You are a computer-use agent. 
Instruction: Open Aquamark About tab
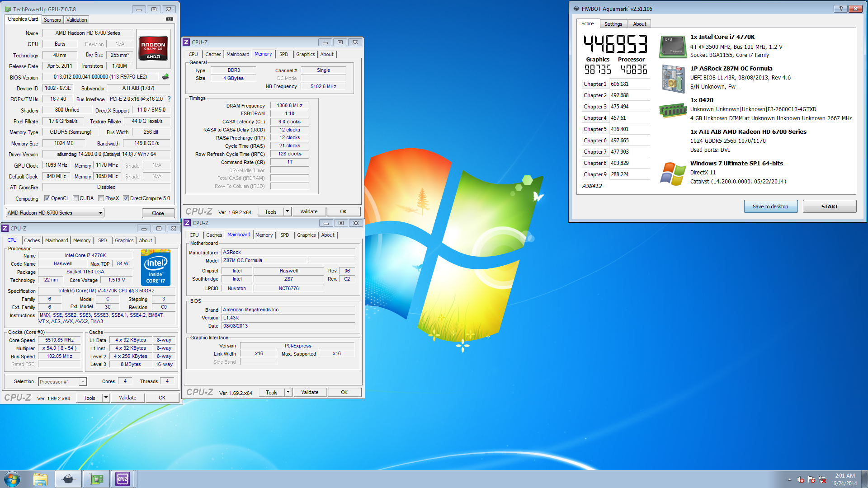point(640,24)
